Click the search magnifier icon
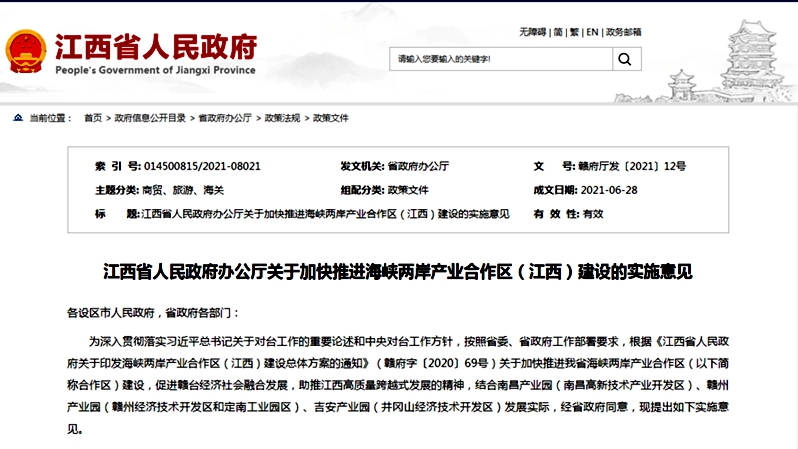The height and width of the screenshot is (449, 798). (x=625, y=60)
